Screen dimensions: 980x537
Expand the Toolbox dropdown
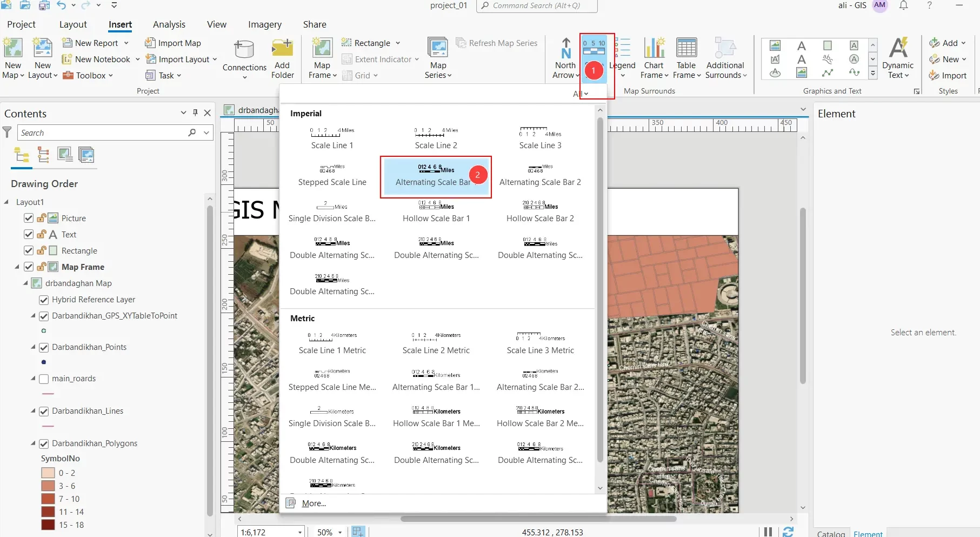(x=111, y=75)
